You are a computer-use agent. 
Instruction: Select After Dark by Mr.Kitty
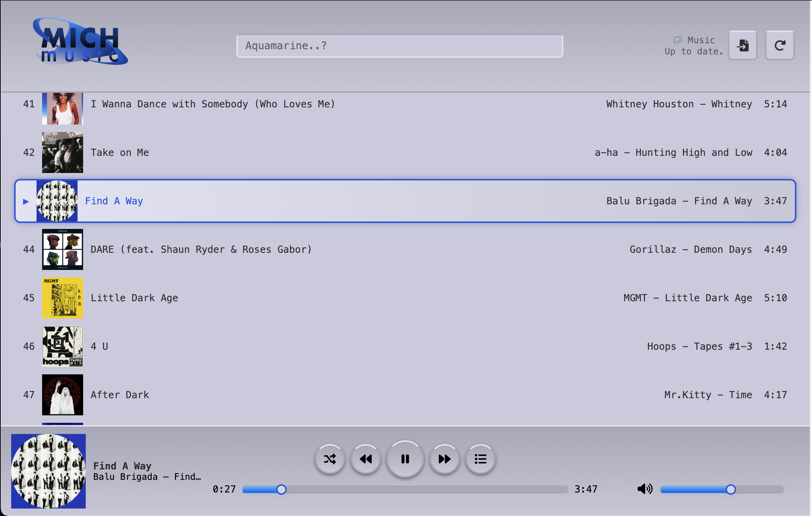pyautogui.click(x=120, y=395)
